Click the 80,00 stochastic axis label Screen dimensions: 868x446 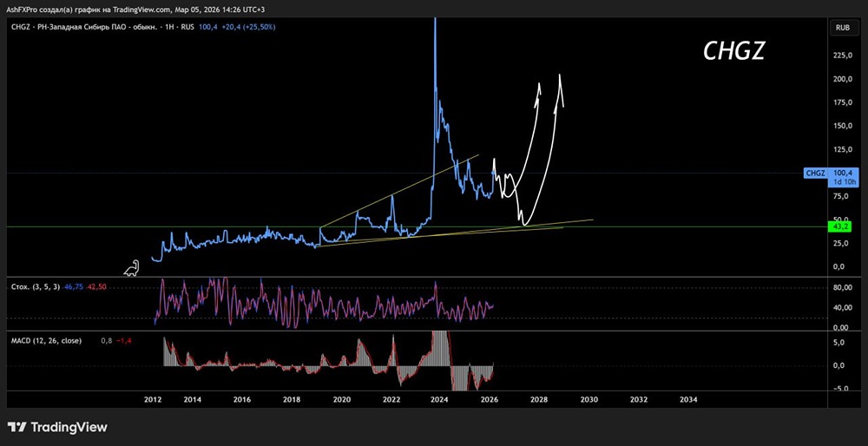click(842, 288)
